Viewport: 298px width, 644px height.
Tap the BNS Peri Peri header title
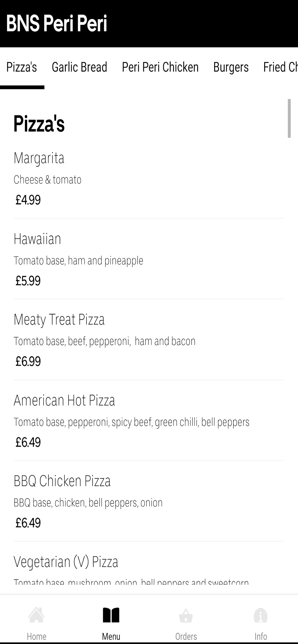tap(57, 23)
